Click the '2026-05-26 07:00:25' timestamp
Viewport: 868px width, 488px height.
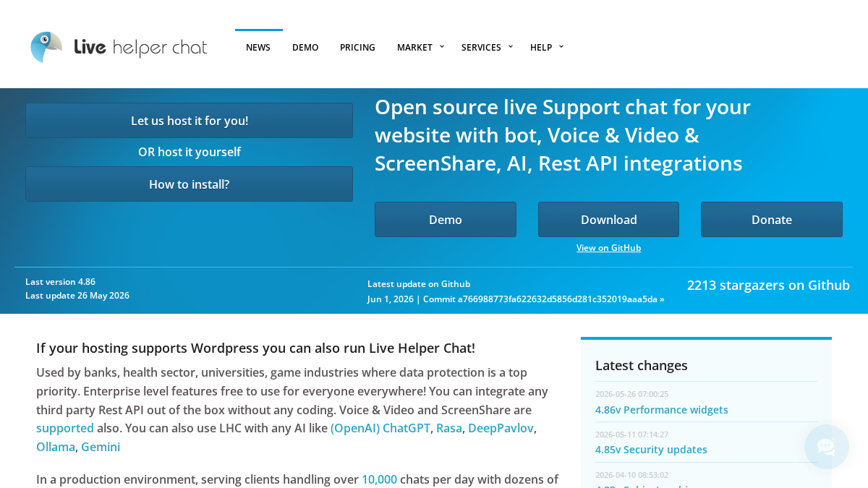[631, 394]
